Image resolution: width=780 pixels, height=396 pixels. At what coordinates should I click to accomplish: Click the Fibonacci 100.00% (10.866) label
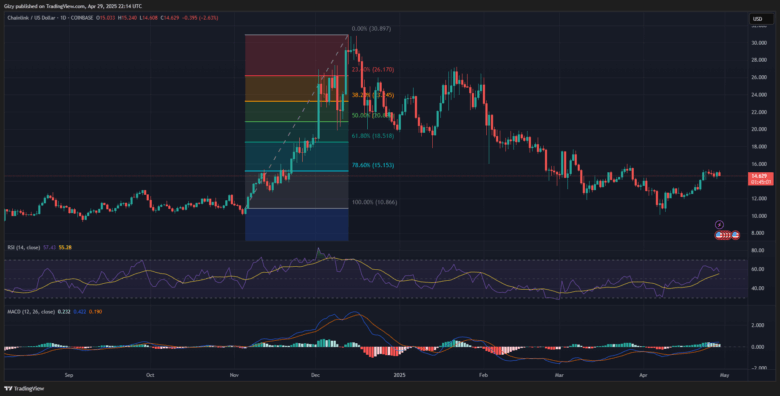click(375, 202)
